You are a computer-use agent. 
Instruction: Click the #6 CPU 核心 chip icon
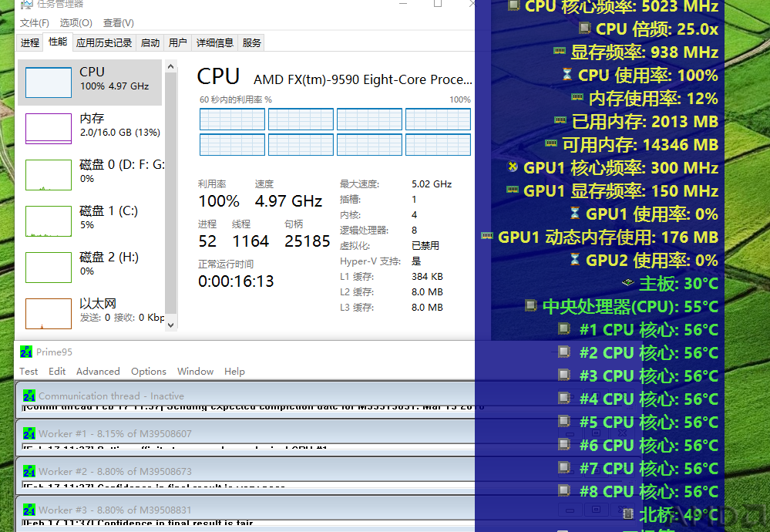pos(563,443)
